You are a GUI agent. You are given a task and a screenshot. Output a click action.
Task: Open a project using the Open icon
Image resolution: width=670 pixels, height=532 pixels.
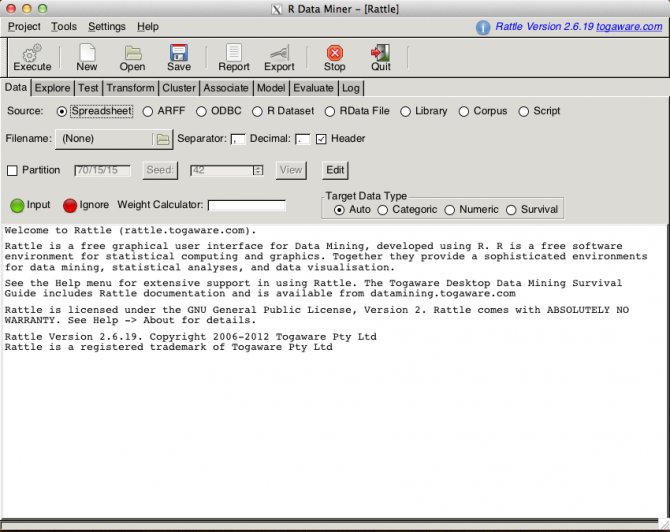[132, 52]
